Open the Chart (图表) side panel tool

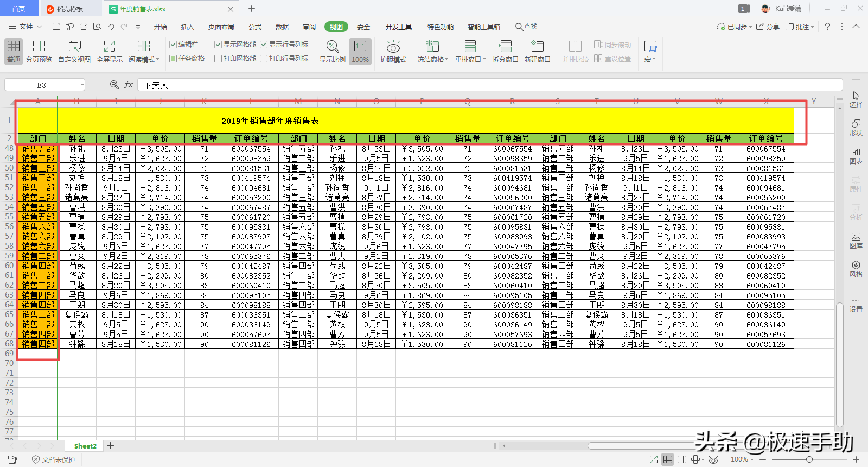click(x=856, y=156)
